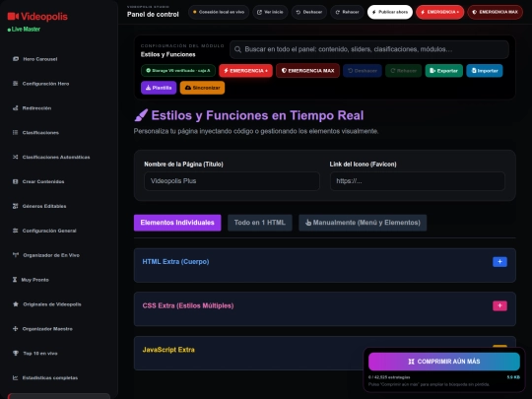
Task: Click JavaScript Extra heading
Action: click(x=168, y=350)
